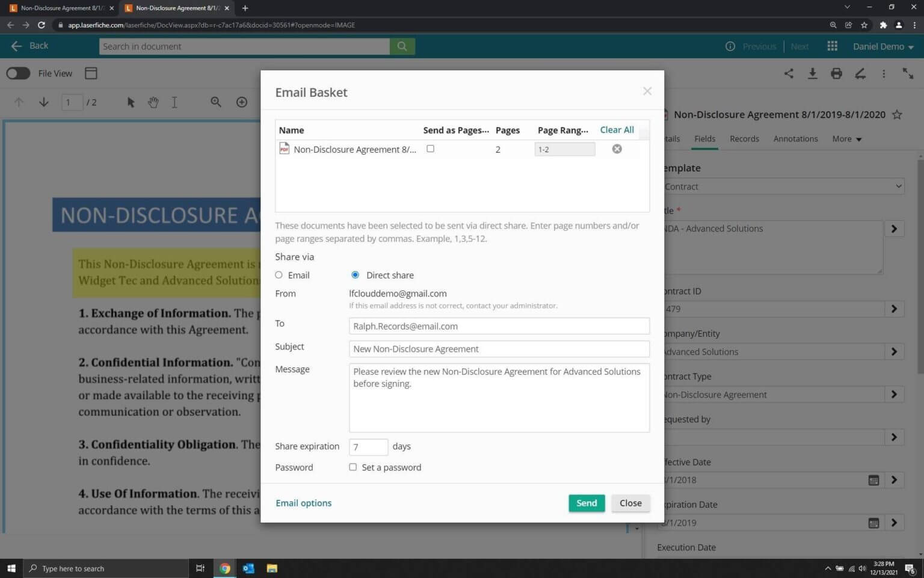Open the print icon in the top toolbar

point(836,73)
